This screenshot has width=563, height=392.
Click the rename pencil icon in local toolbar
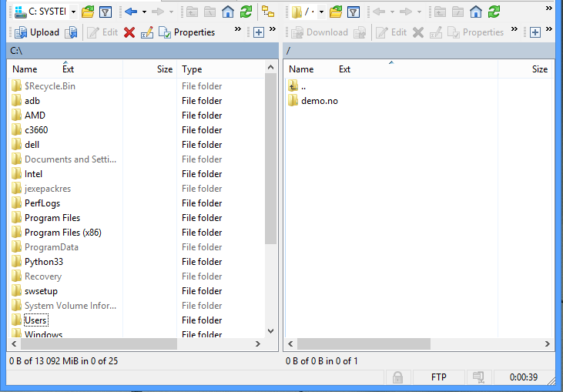pos(146,32)
